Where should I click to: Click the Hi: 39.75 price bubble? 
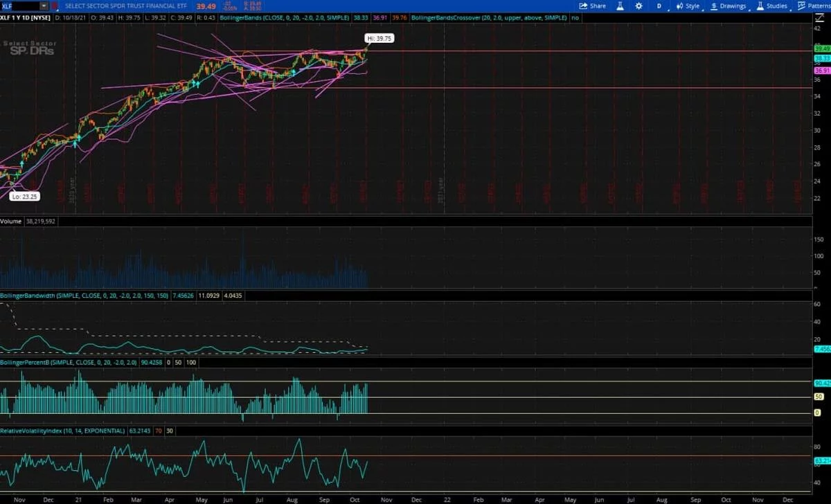pos(380,39)
